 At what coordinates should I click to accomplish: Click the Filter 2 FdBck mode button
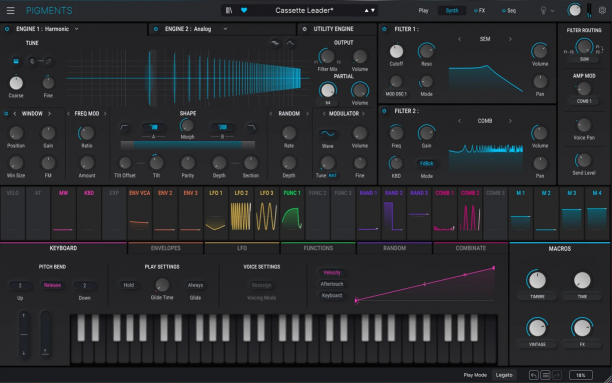(426, 164)
